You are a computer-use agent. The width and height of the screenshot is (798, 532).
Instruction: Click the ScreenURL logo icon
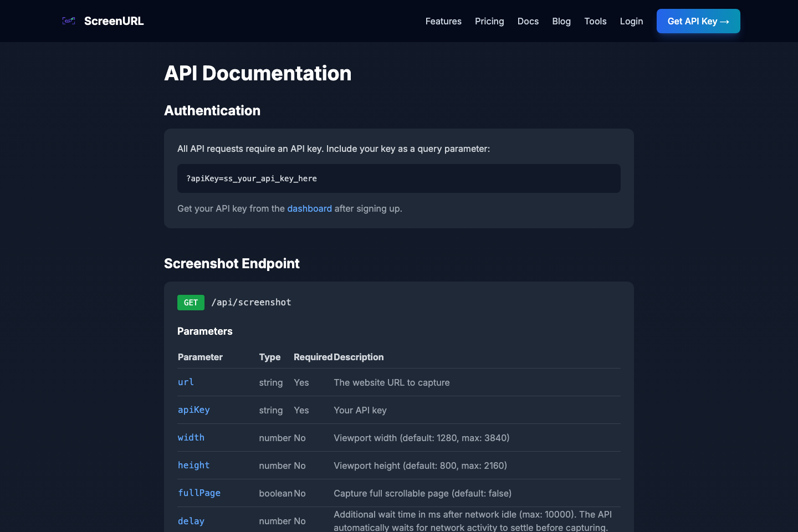point(68,21)
